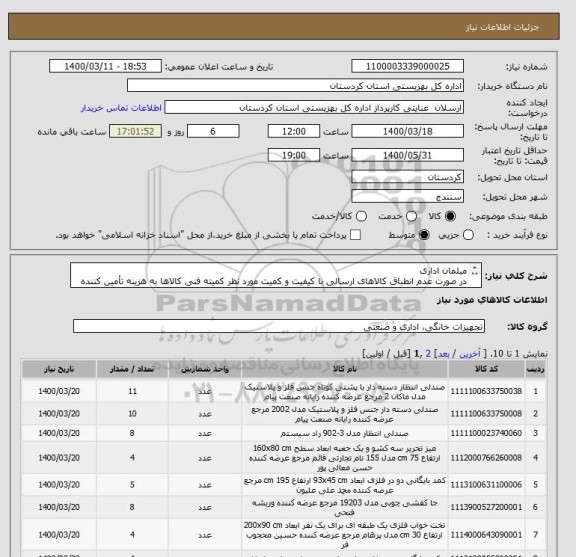This screenshot has height=557, width=576.
Task: Click the request creator name field
Action: pos(314,108)
